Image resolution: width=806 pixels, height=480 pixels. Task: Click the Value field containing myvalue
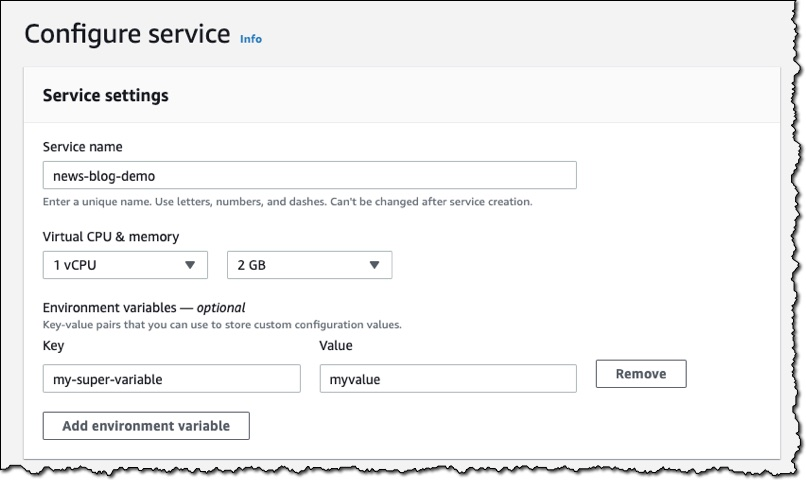coord(447,378)
